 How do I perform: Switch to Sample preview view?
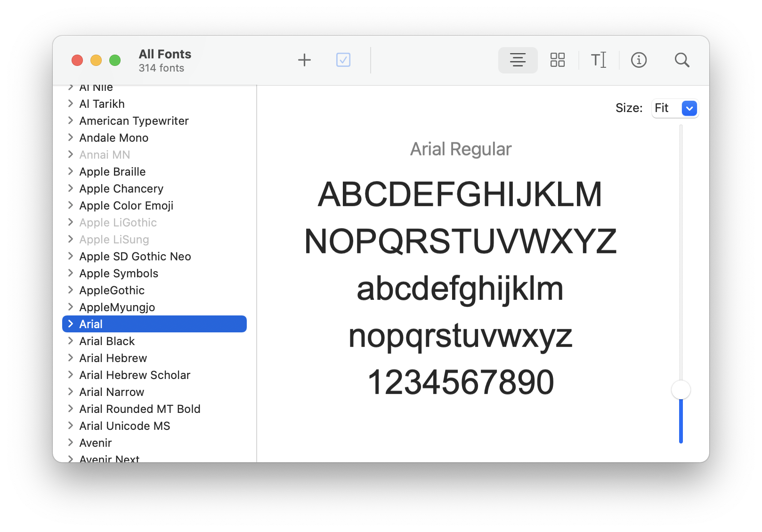pyautogui.click(x=518, y=60)
